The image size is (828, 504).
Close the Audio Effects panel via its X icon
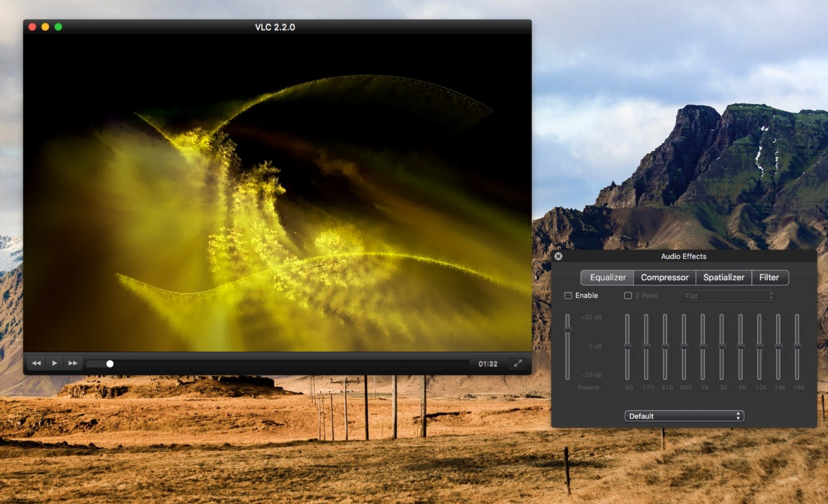[x=559, y=256]
